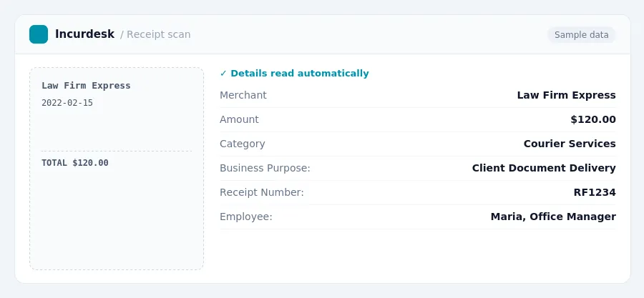
Task: Select the RF1234 receipt number value
Action: (595, 192)
